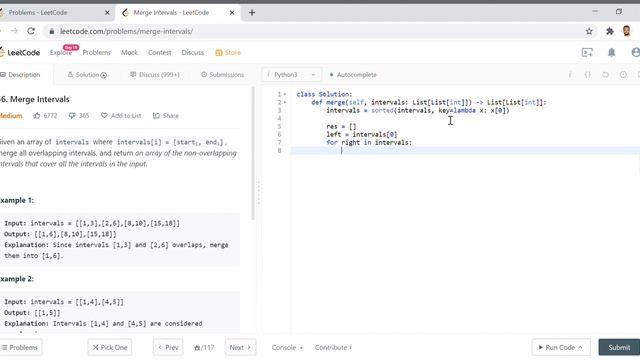The width and height of the screenshot is (640, 360).
Task: Place cursor on code editor line 8
Action: (x=465, y=151)
